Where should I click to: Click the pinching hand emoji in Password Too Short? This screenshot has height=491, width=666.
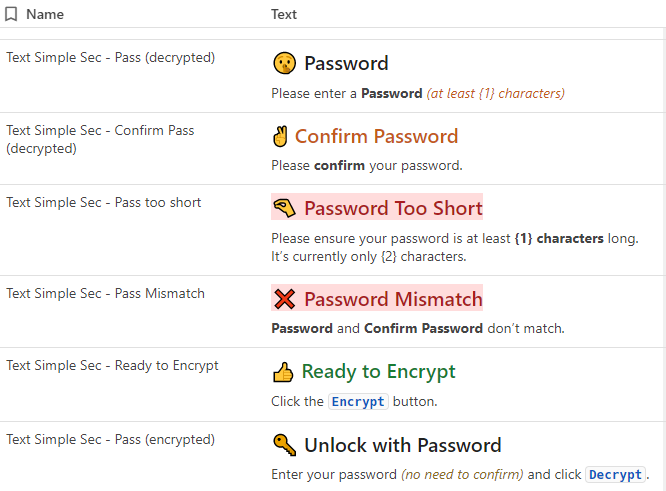285,208
